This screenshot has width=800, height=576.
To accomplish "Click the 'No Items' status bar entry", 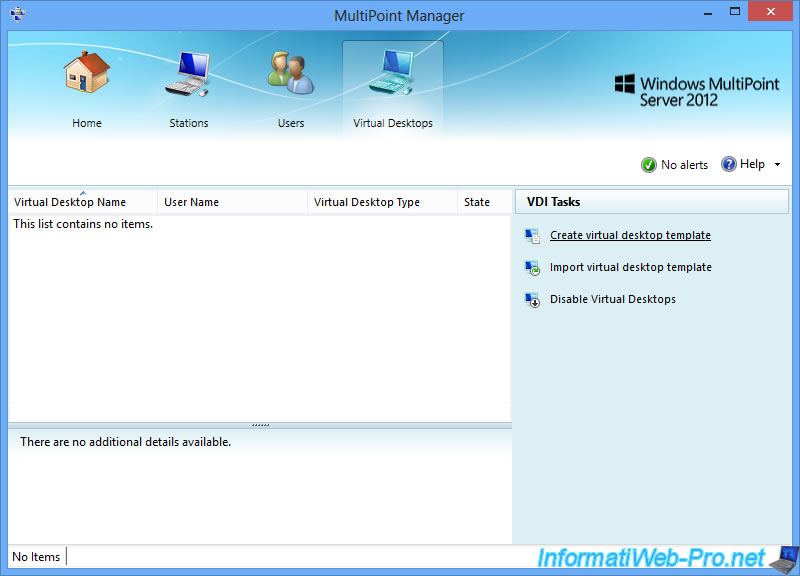I will [36, 557].
